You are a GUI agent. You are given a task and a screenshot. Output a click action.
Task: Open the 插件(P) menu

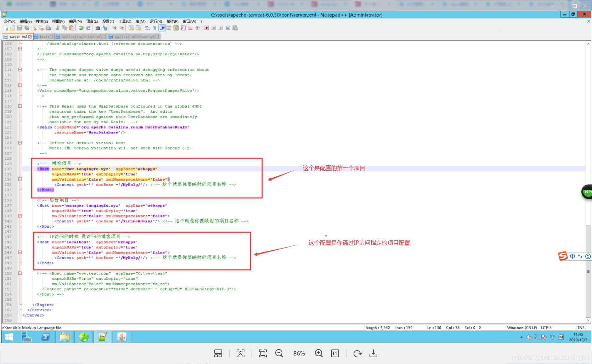point(173,21)
